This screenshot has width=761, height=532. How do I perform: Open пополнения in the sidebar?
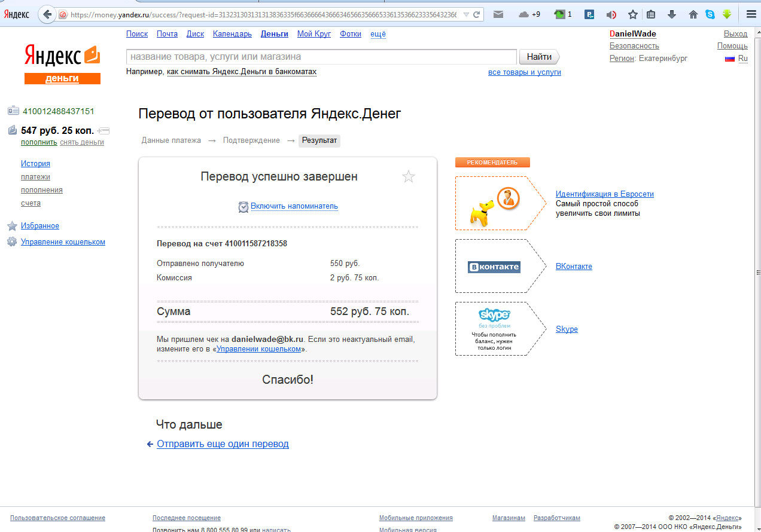(x=42, y=190)
